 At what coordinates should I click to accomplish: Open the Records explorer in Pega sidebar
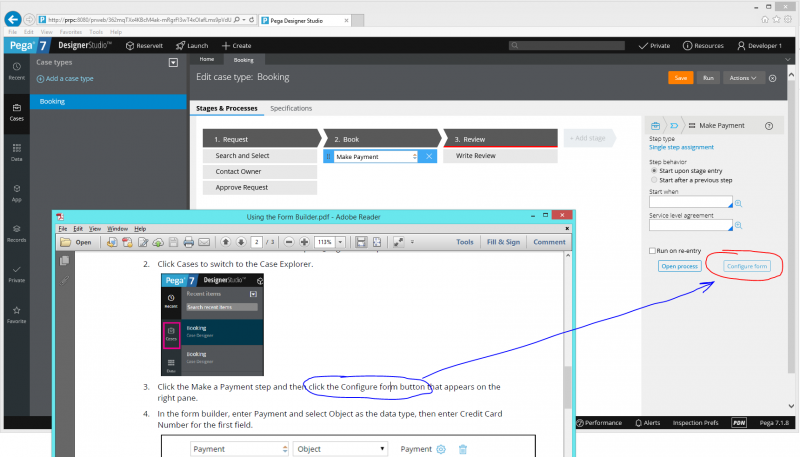16,234
